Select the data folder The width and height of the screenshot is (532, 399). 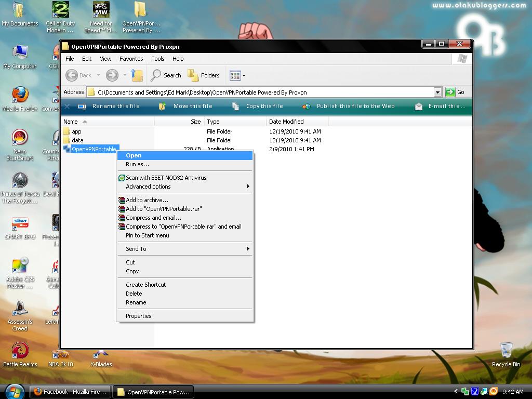[73, 140]
